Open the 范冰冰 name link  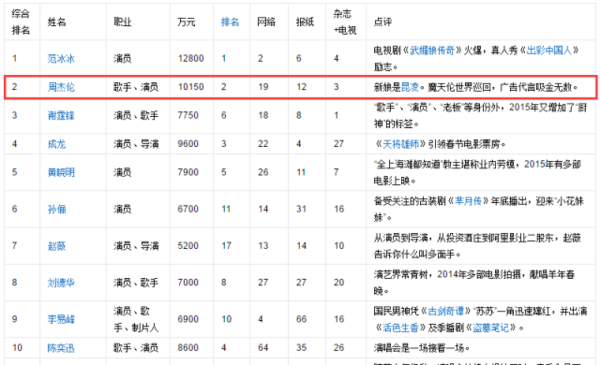pos(61,59)
